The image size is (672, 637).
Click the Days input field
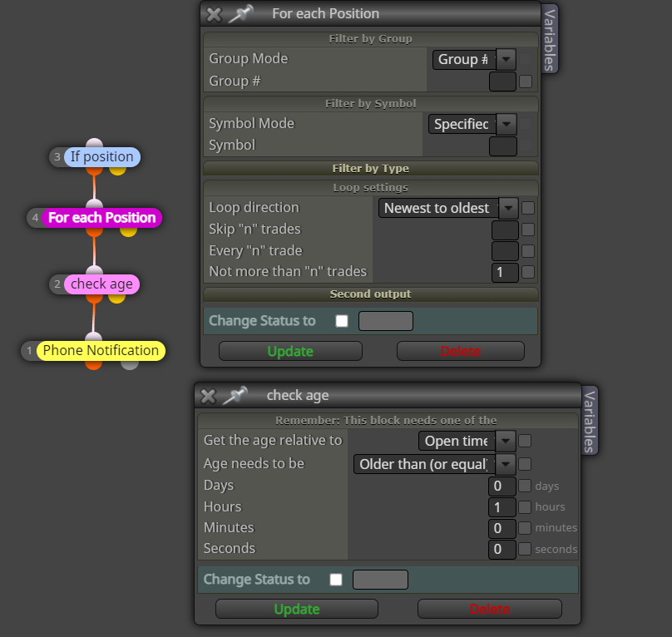[x=502, y=486]
